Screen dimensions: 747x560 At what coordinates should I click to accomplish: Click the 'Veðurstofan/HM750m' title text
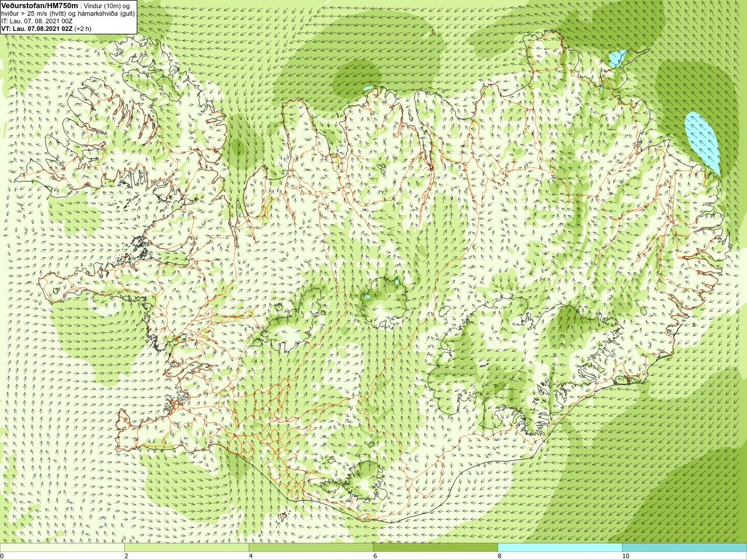click(x=39, y=5)
